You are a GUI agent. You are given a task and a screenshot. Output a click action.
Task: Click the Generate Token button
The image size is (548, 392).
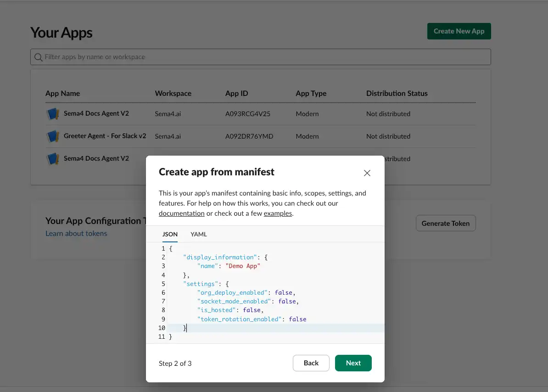(x=446, y=223)
